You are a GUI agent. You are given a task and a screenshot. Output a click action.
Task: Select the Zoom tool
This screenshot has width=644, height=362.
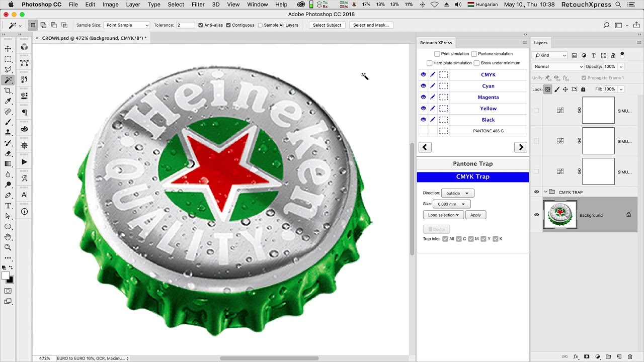pyautogui.click(x=8, y=247)
